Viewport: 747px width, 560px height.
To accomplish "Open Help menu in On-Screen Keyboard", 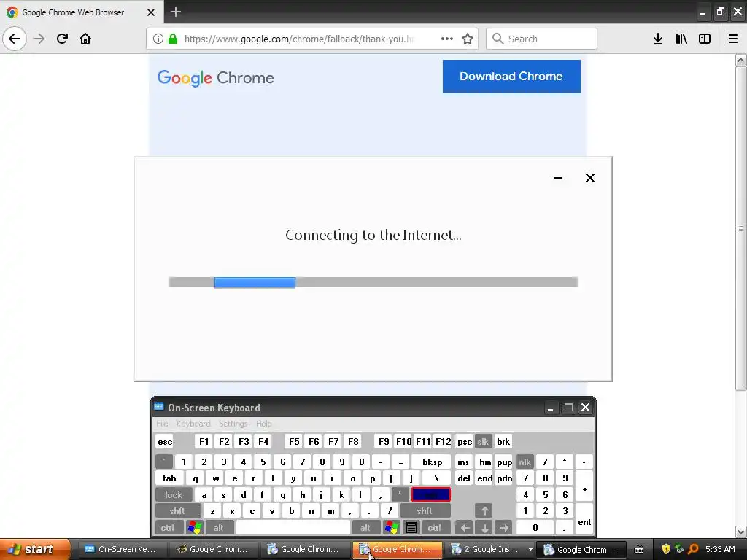I will [263, 424].
